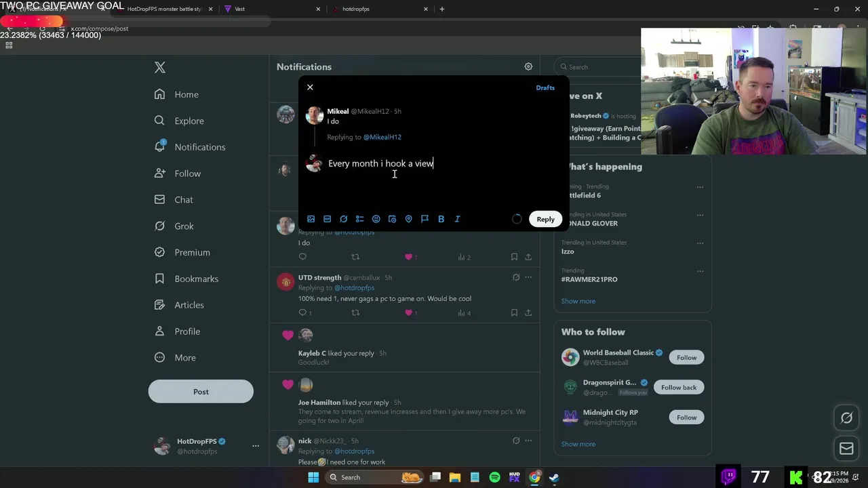Open HotDropFPS account switcher menu

tap(256, 446)
